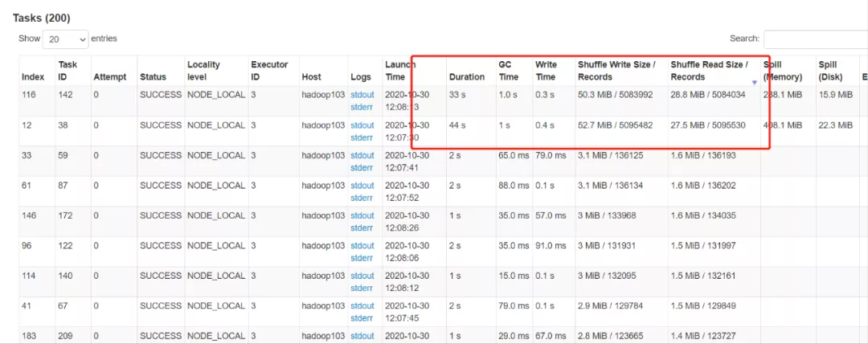868x344 pixels.
Task: Open stderr log for task index 33
Action: tap(362, 167)
